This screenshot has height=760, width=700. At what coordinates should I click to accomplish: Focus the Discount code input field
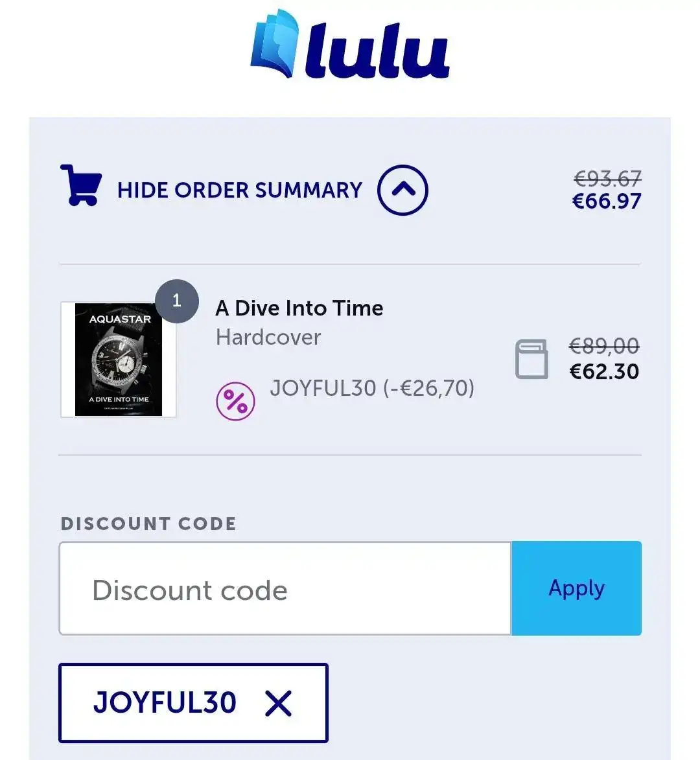tap(285, 588)
